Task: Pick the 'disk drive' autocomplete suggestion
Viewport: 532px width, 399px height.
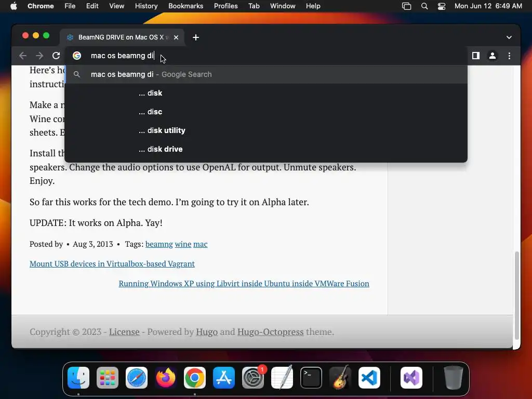Action: [x=266, y=149]
